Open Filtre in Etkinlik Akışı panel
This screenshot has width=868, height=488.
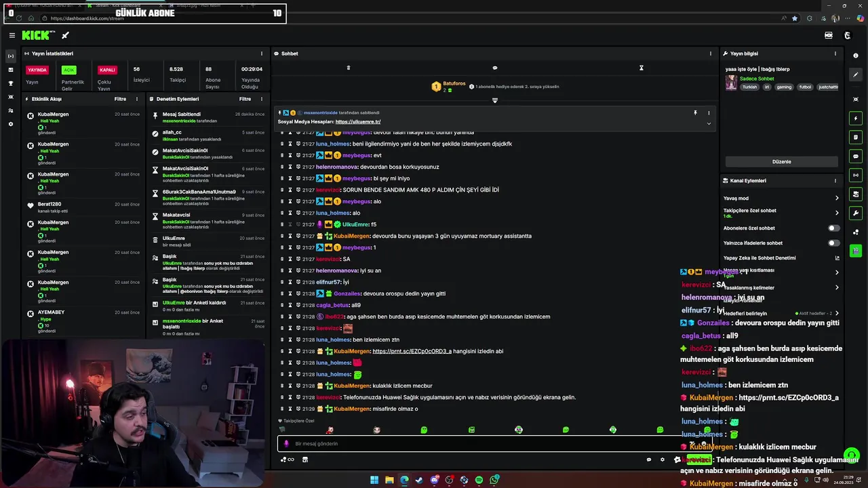point(120,99)
